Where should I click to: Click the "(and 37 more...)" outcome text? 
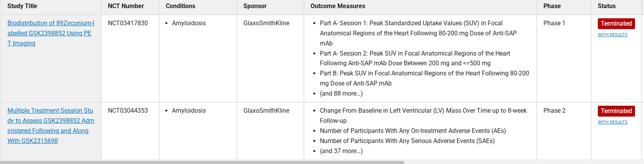[x=341, y=151]
